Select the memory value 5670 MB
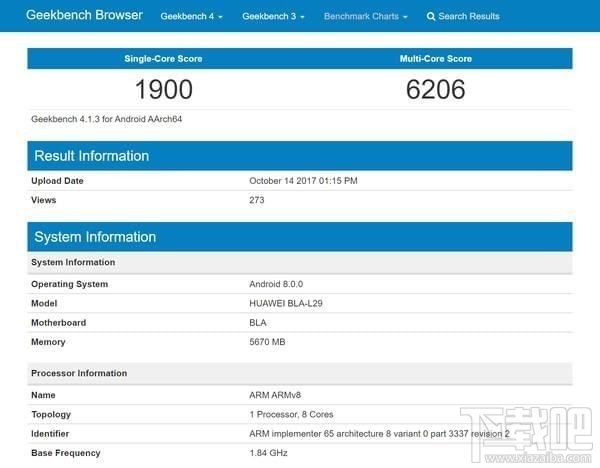 267,342
